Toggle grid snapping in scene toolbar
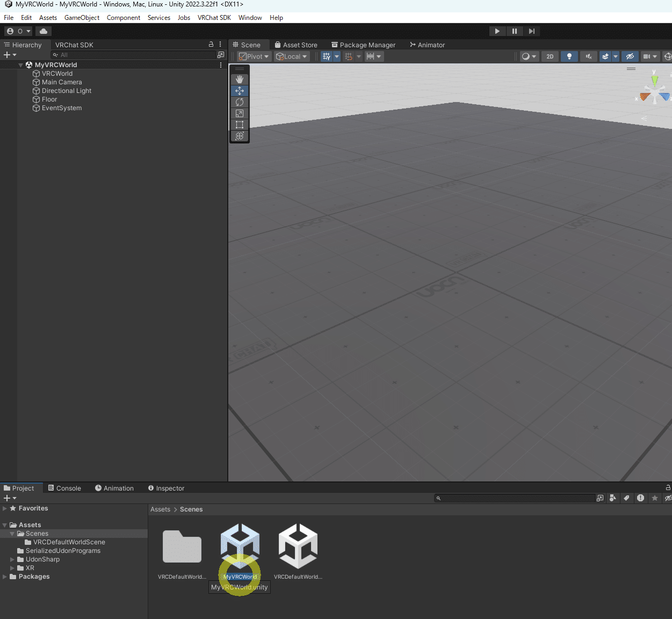 point(348,56)
